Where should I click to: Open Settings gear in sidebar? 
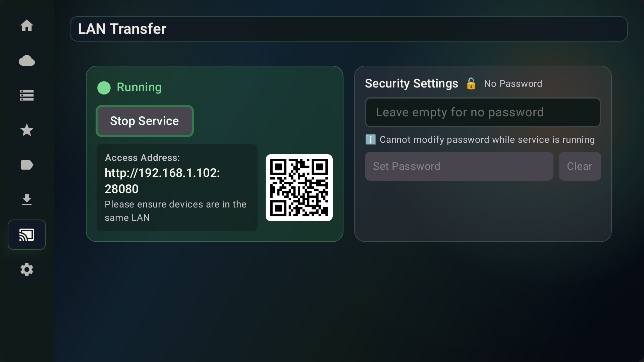coord(27,269)
